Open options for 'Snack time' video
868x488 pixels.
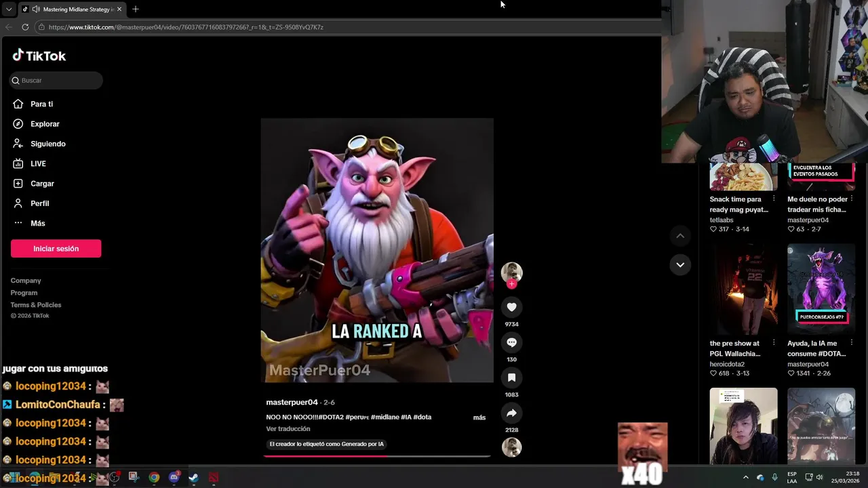point(774,199)
